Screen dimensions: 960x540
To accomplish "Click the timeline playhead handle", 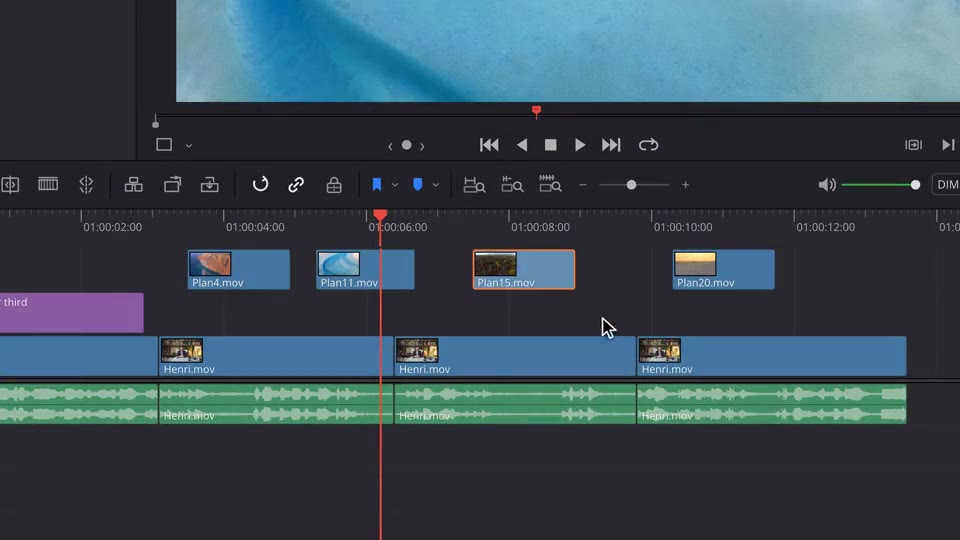I will click(x=380, y=215).
